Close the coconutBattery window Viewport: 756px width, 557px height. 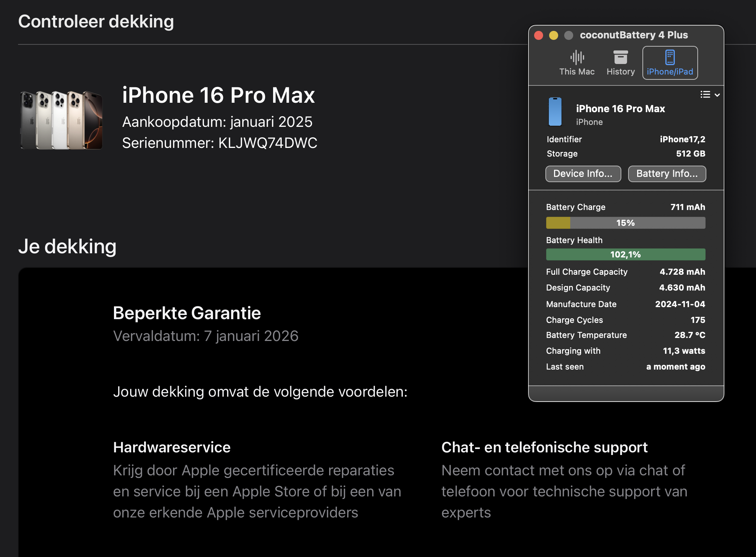coord(539,35)
